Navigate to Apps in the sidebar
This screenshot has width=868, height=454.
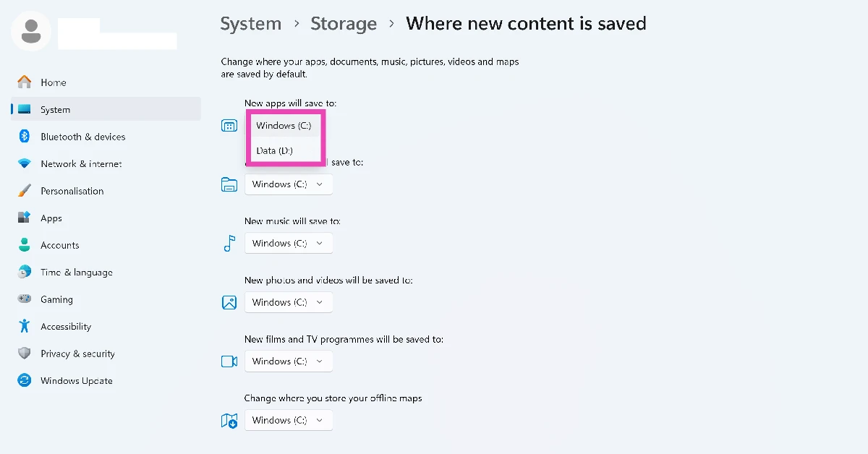(x=51, y=218)
